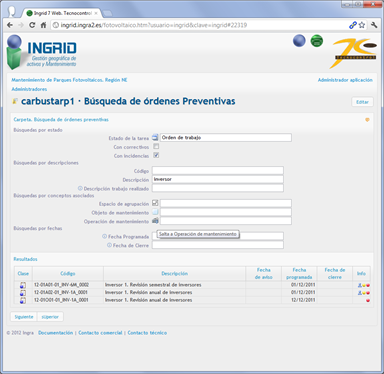Viewport: 384px width, 374px height.
Task: Click the Editar button
Action: tap(362, 102)
